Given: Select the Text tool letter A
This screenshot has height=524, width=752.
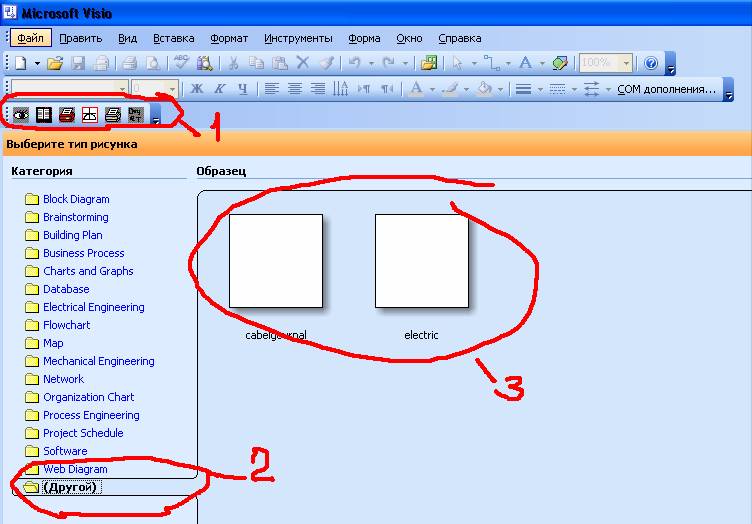Looking at the screenshot, I should click(x=526, y=63).
